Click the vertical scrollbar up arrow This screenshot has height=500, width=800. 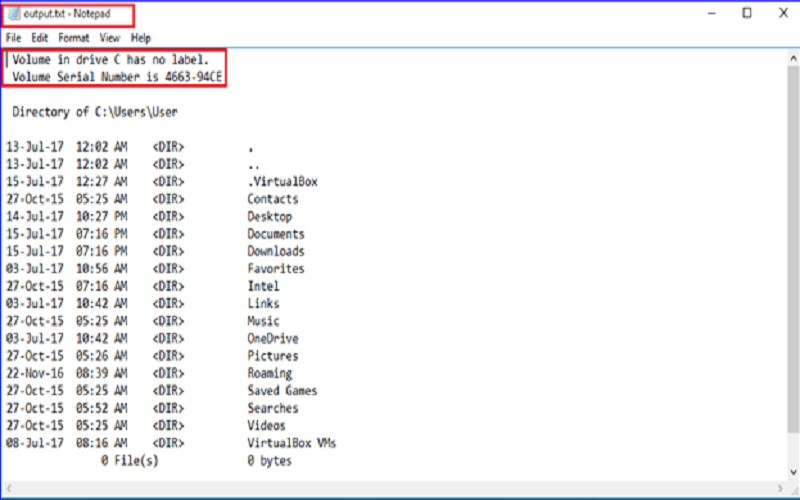point(793,58)
